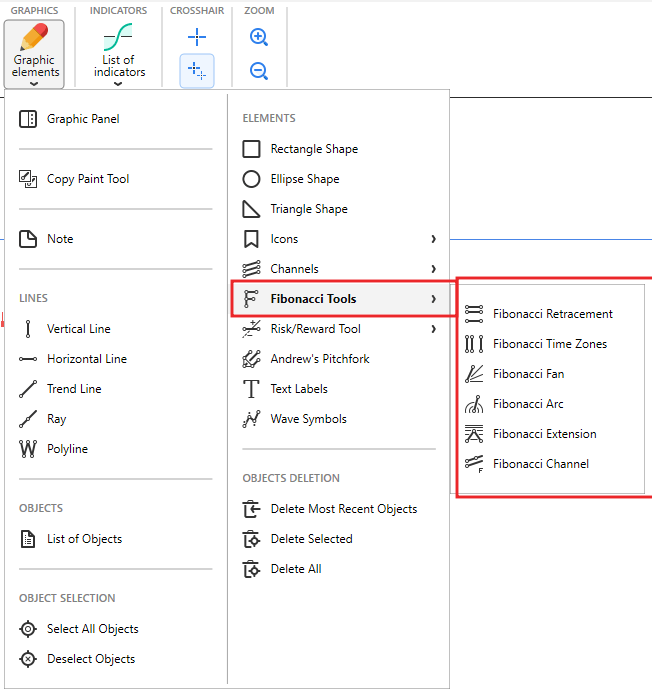Open the Graphic elements dropdown

(x=35, y=54)
